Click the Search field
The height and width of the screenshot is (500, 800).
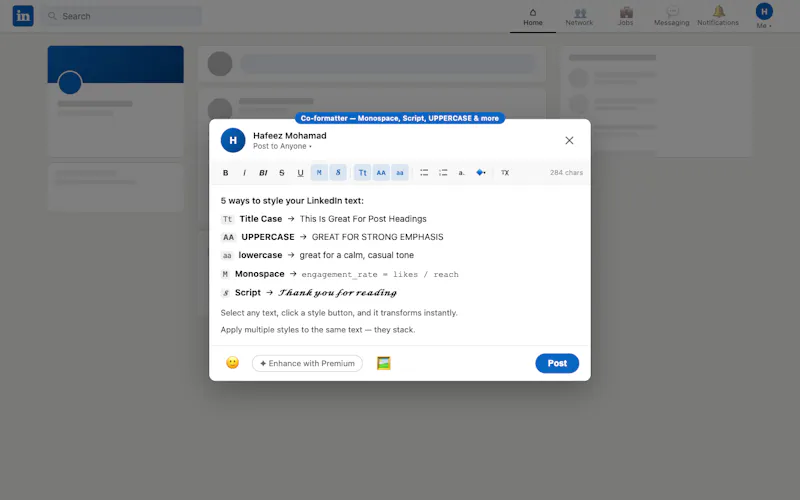122,16
